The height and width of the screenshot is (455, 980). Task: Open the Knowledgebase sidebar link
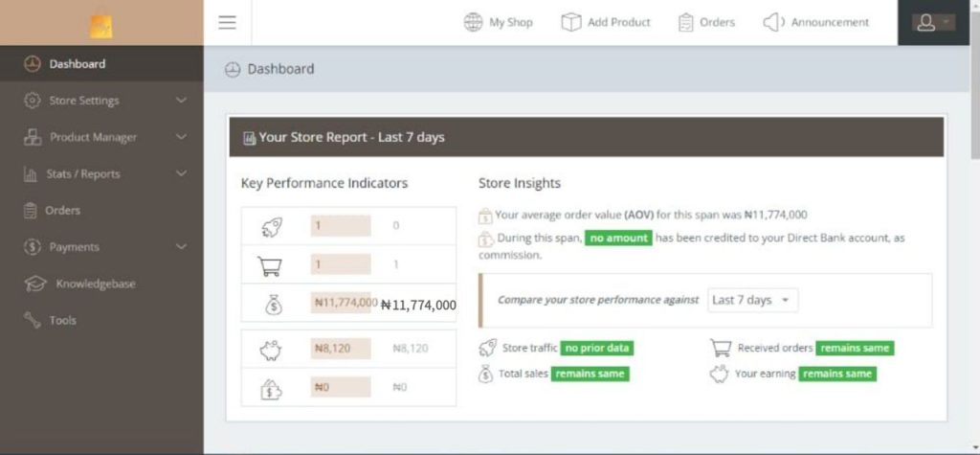click(95, 284)
